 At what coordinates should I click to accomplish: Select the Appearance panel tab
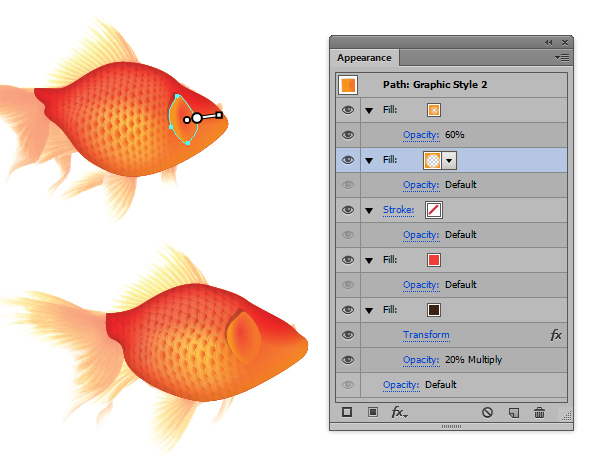364,58
